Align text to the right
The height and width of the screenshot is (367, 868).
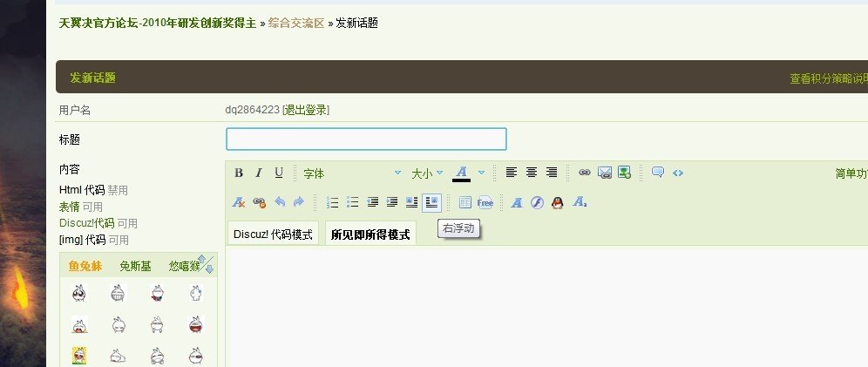[552, 173]
